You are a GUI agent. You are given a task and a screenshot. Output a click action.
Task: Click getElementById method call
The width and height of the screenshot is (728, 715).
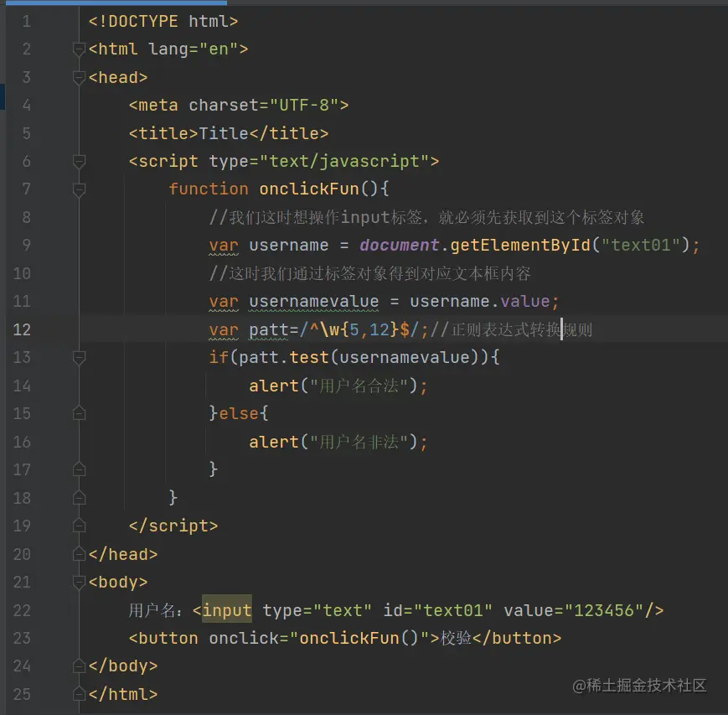pos(520,245)
